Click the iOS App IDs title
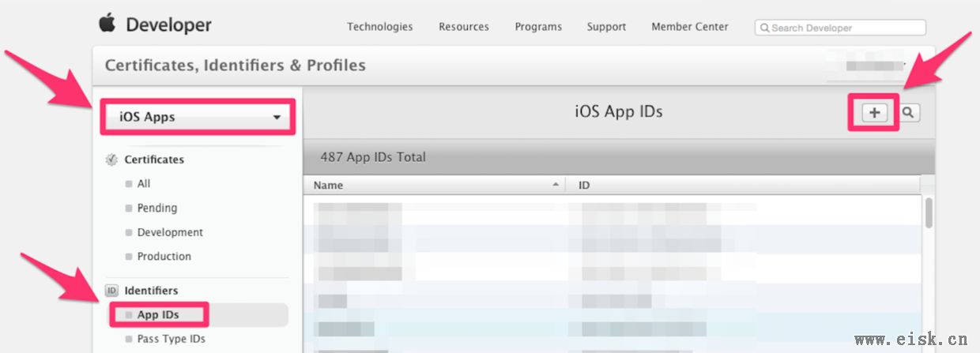980x353 pixels. click(619, 111)
